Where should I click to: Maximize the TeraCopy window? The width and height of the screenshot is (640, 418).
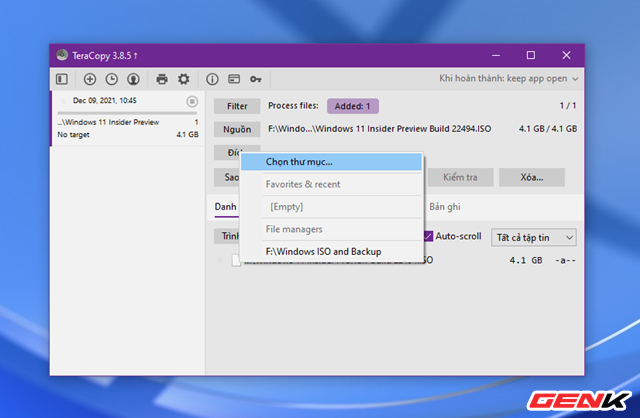[x=531, y=55]
